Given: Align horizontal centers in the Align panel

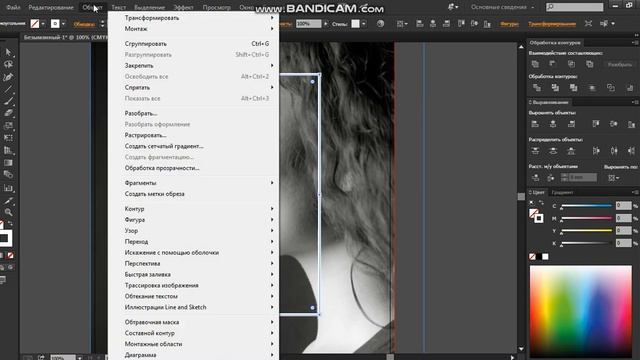Looking at the screenshot, I should click(553, 124).
